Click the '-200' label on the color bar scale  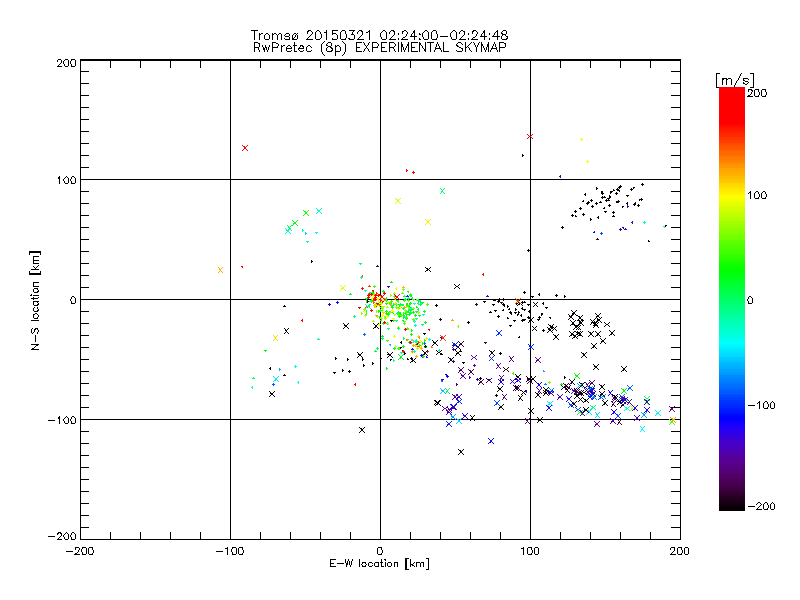point(762,506)
